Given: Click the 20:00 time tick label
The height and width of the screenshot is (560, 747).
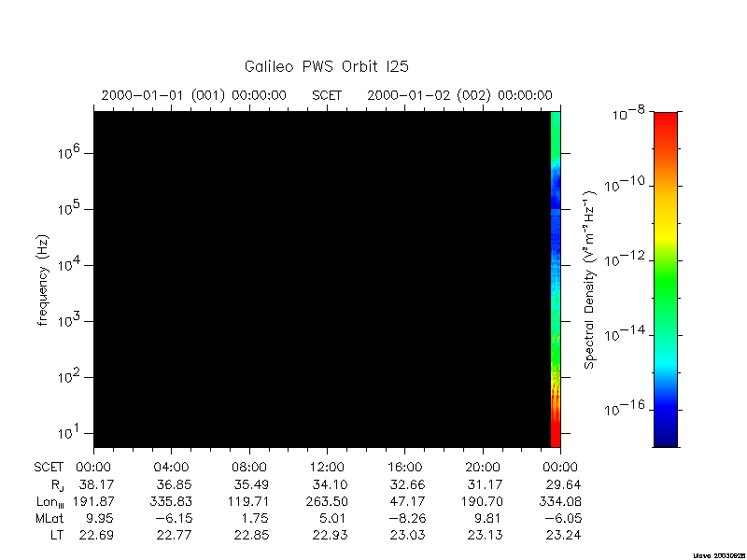Looking at the screenshot, I should [483, 468].
